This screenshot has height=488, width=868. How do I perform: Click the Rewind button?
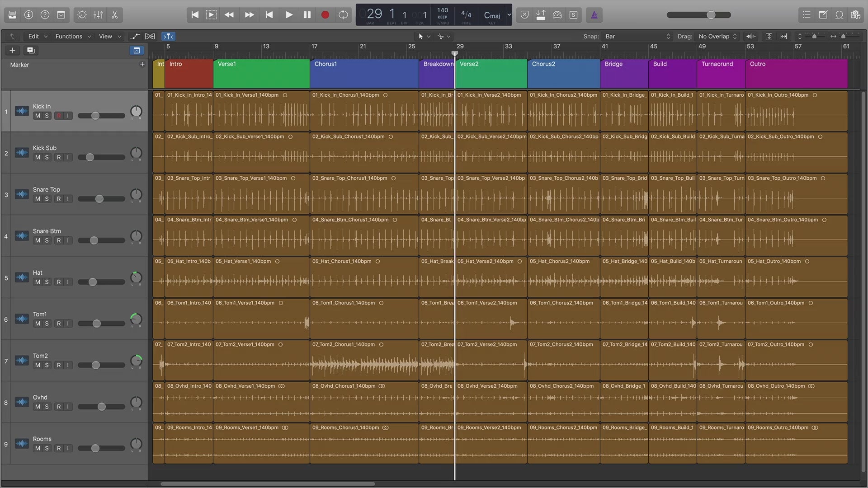[229, 15]
